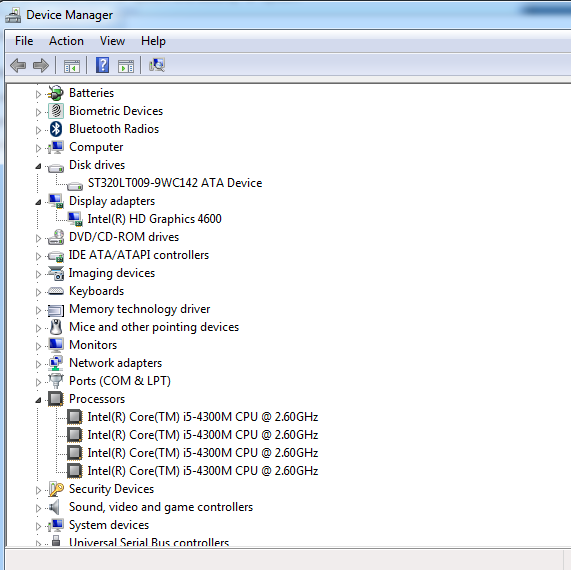Click the Scan for hardware changes icon
571x570 pixels.
pyautogui.click(x=157, y=65)
